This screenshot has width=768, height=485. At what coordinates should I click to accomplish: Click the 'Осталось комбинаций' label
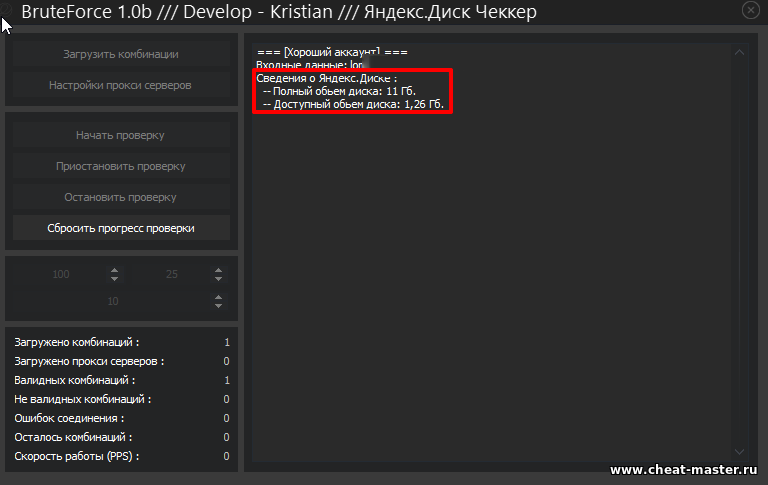tap(73, 437)
